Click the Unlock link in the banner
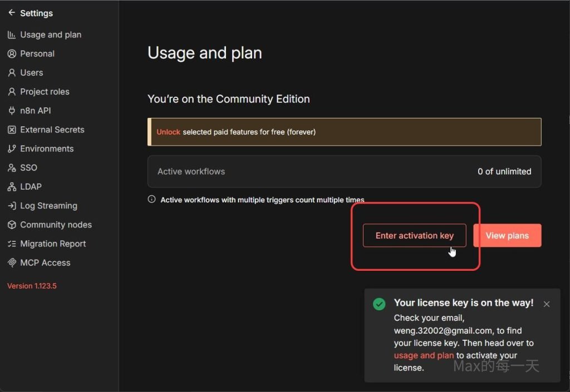Viewport: 570px width, 392px height. [168, 132]
